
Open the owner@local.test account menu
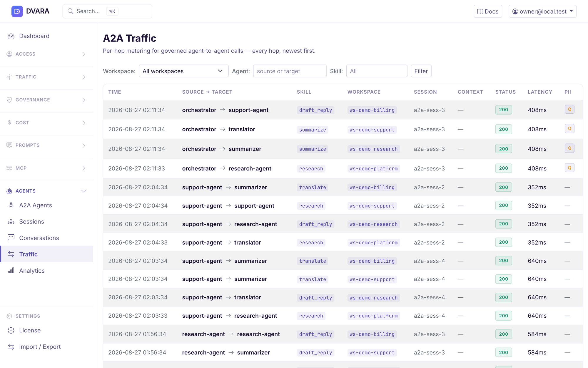pos(542,11)
